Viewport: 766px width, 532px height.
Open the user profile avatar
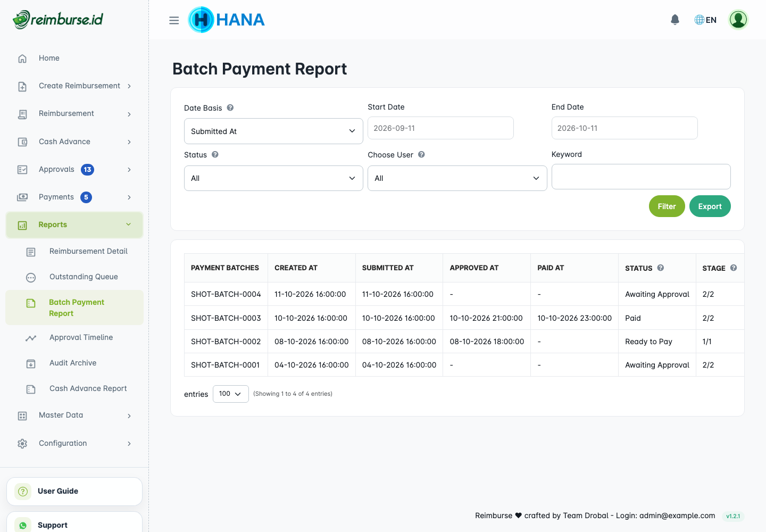coord(738,20)
